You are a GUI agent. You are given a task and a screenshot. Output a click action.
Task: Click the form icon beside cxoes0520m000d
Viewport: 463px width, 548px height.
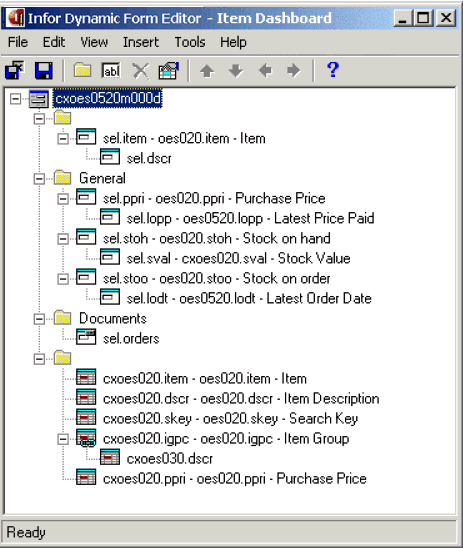39,99
